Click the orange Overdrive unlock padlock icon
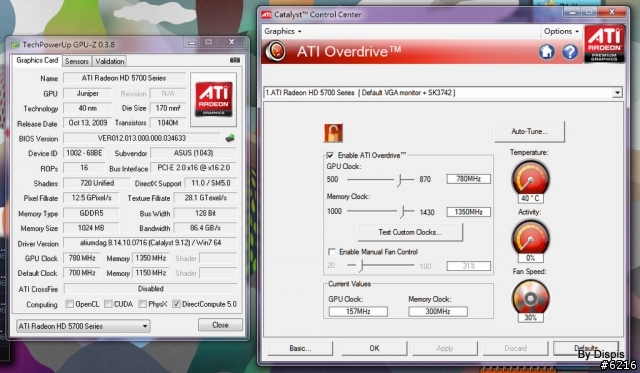This screenshot has width=640, height=373. coord(333,133)
